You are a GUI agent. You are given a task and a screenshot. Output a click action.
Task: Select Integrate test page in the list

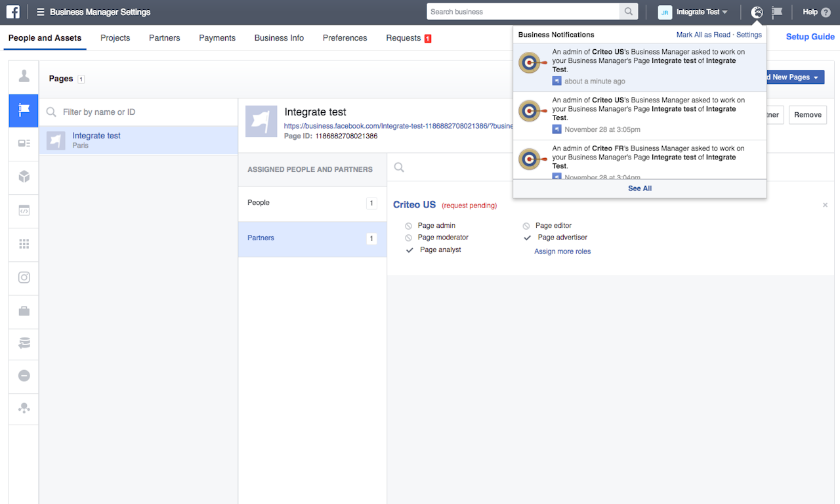tap(138, 140)
